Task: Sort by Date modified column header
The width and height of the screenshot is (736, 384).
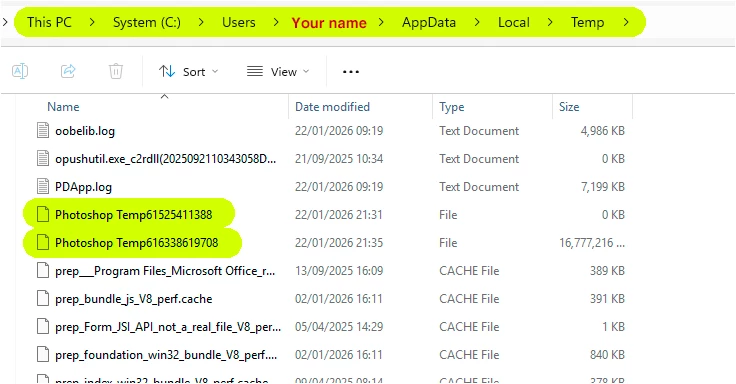Action: point(332,107)
